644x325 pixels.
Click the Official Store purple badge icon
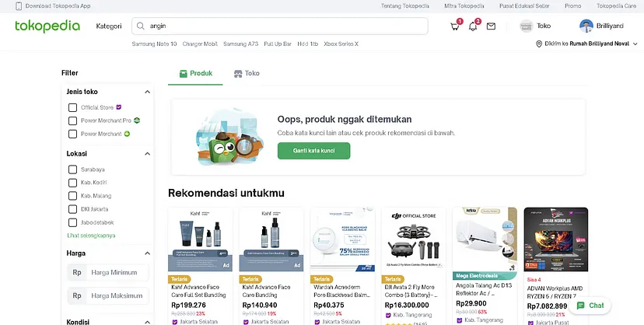119,107
